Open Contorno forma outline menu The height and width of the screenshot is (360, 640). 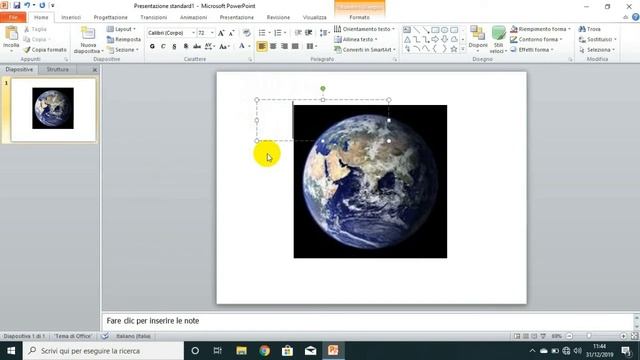536,40
